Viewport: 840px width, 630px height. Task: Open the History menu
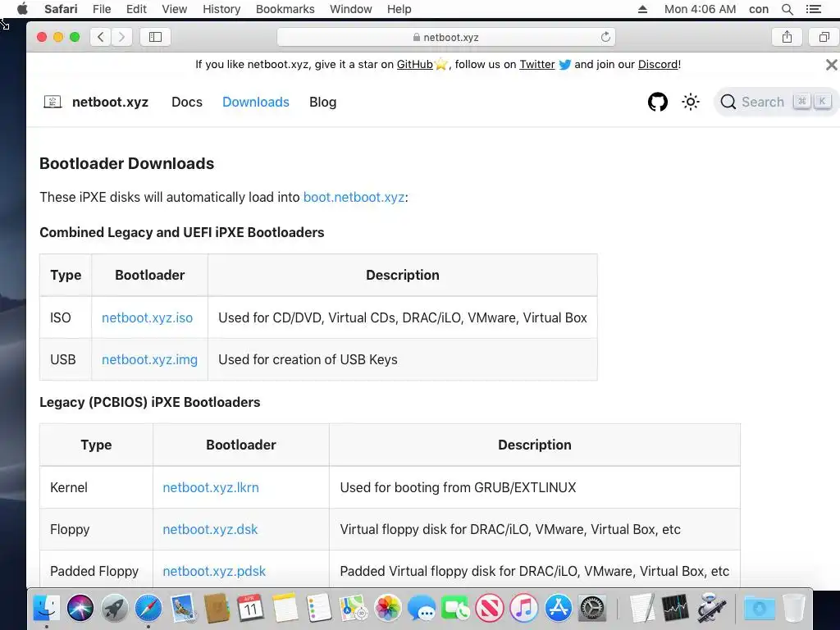(x=221, y=9)
